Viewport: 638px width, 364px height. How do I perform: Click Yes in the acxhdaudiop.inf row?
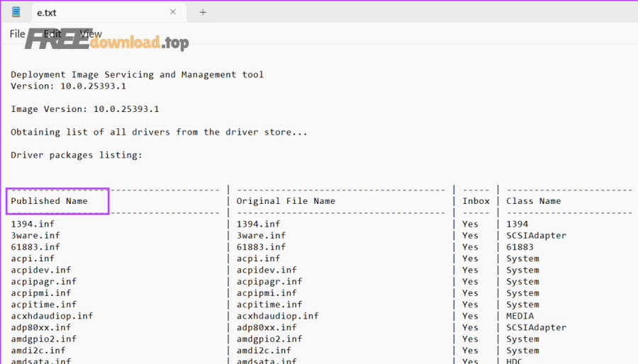pos(470,316)
